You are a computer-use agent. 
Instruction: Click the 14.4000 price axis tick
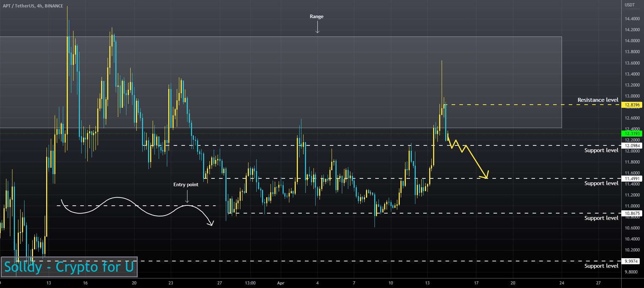click(632, 19)
